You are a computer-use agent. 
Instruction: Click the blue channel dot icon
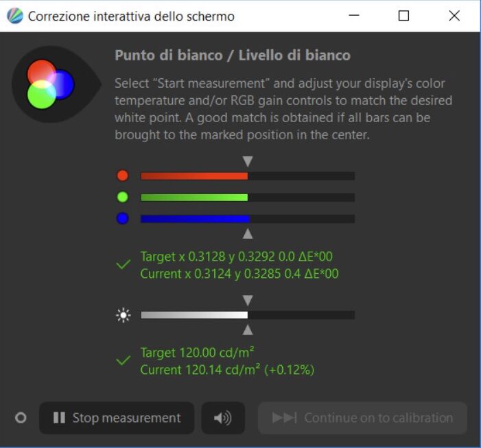pyautogui.click(x=123, y=219)
